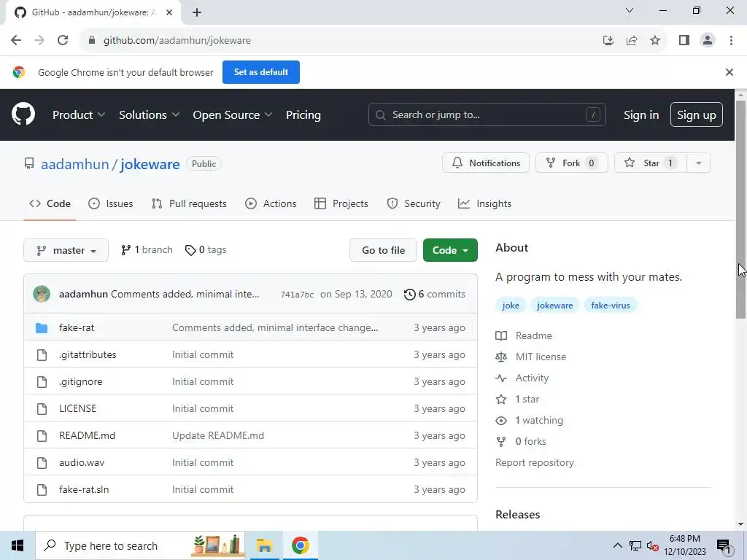Open the Issues tab
Image resolution: width=747 pixels, height=560 pixels.
111,204
